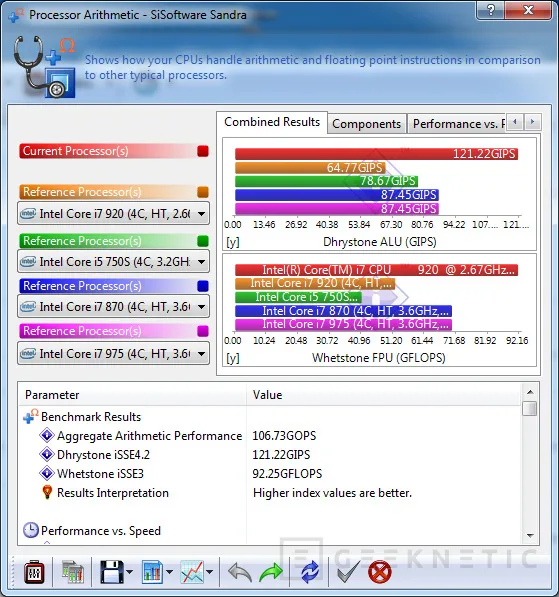The image size is (559, 597).
Task: Click the blue refresh arrows icon
Action: click(310, 572)
